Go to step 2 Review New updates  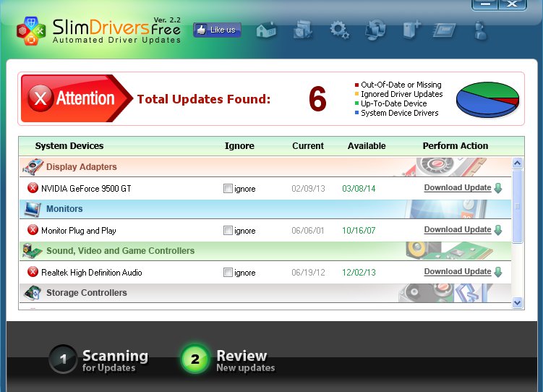click(x=228, y=360)
